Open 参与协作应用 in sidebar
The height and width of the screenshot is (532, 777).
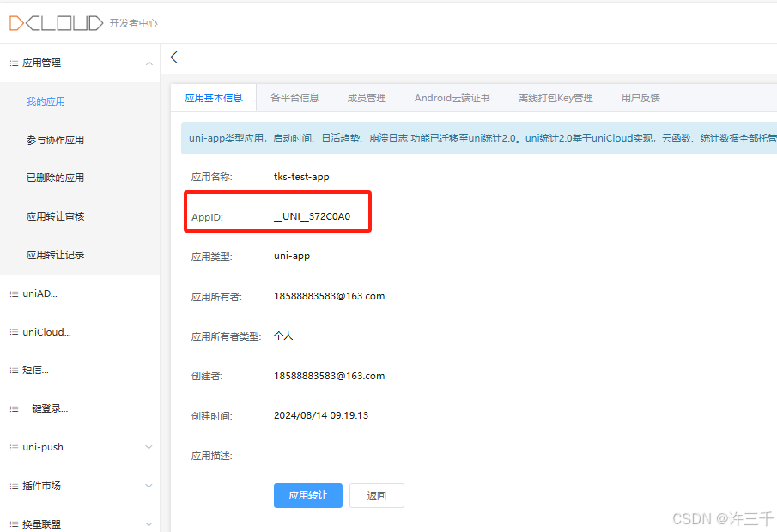coord(55,140)
